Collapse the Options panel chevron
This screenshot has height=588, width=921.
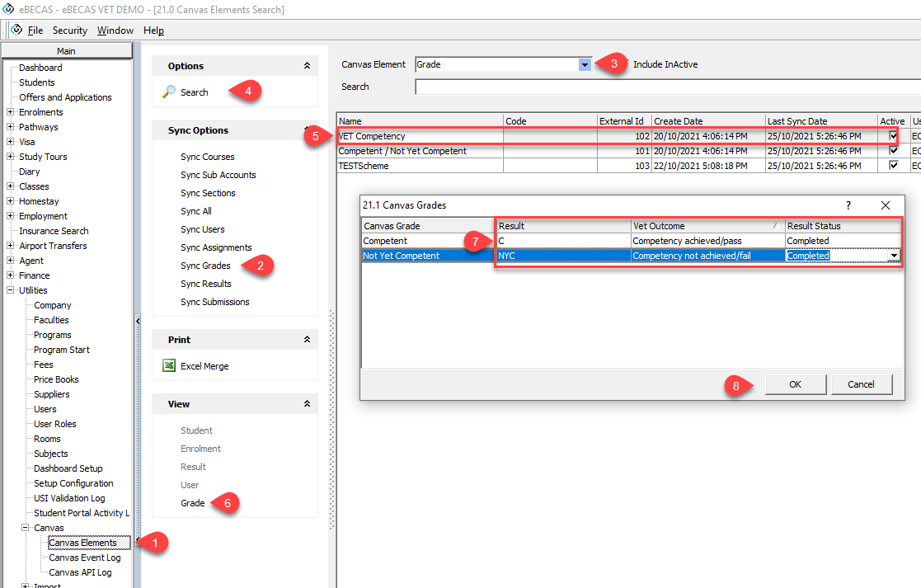coord(307,66)
